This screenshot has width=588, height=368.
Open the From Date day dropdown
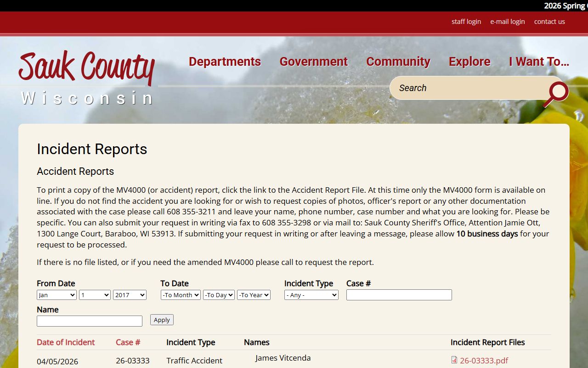95,295
